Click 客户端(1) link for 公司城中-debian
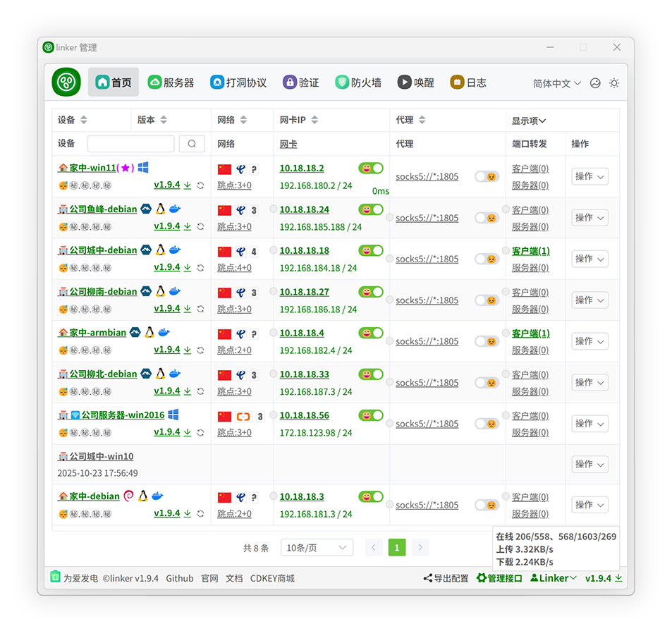The image size is (672, 631). click(x=530, y=251)
